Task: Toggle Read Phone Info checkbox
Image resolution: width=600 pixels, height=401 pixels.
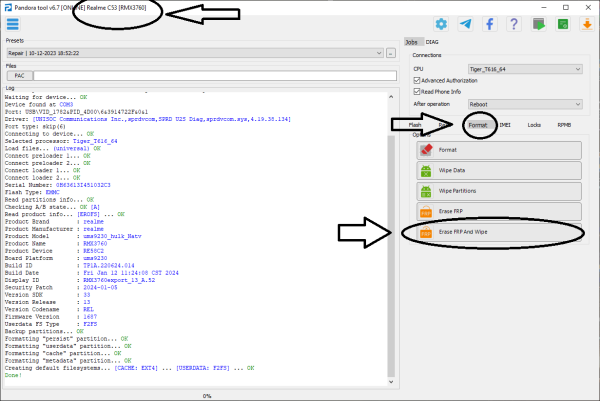Action: (417, 91)
